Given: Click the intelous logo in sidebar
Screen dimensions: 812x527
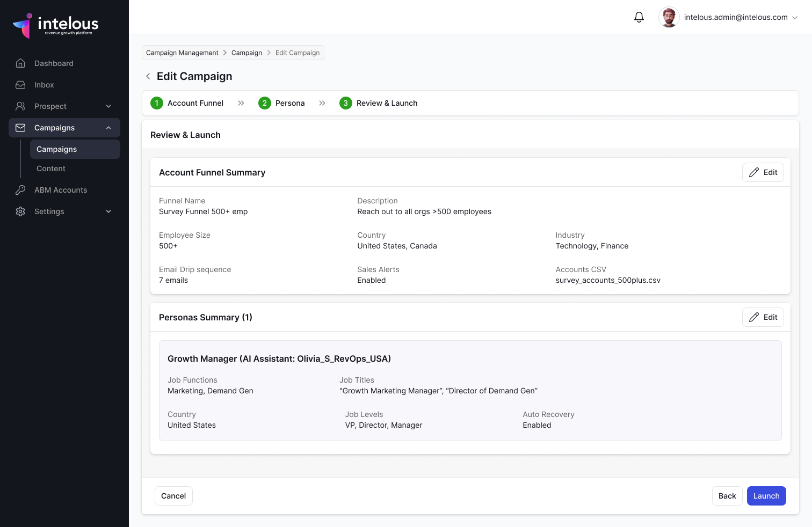Looking at the screenshot, I should 56,25.
